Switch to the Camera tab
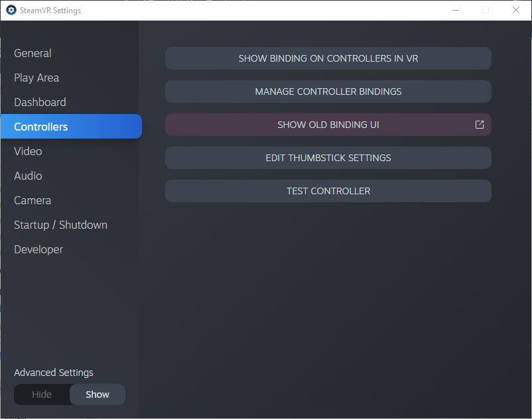This screenshot has width=532, height=419. [33, 200]
